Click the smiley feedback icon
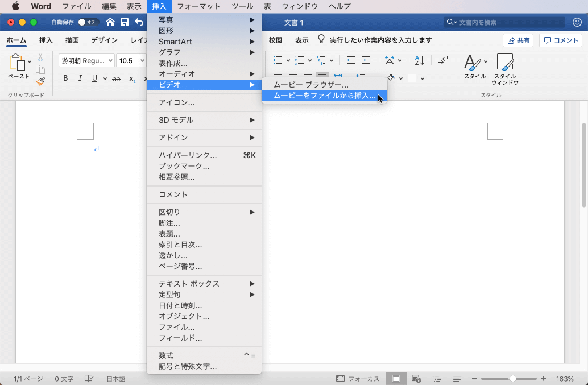This screenshot has width=588, height=385. click(577, 22)
